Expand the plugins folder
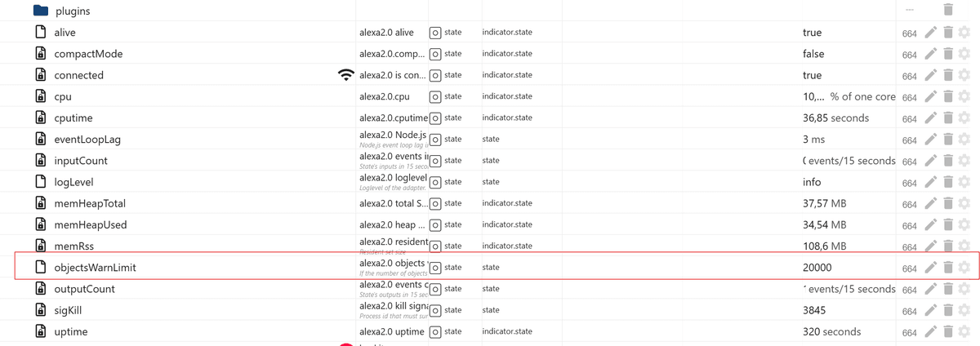980x346 pixels. coord(41,11)
